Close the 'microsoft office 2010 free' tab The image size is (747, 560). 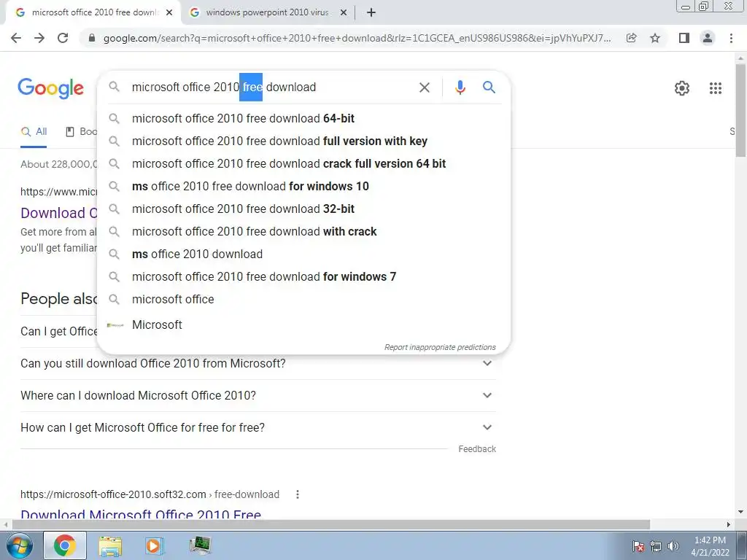coord(169,13)
